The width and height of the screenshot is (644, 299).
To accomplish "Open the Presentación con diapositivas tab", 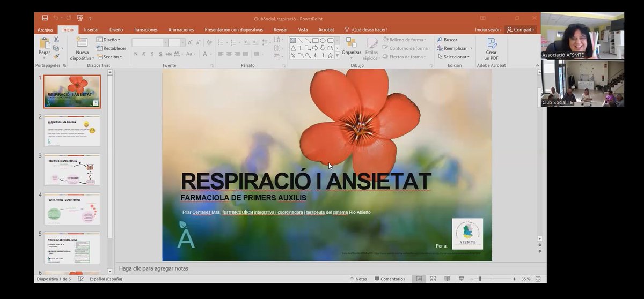I will 234,29.
